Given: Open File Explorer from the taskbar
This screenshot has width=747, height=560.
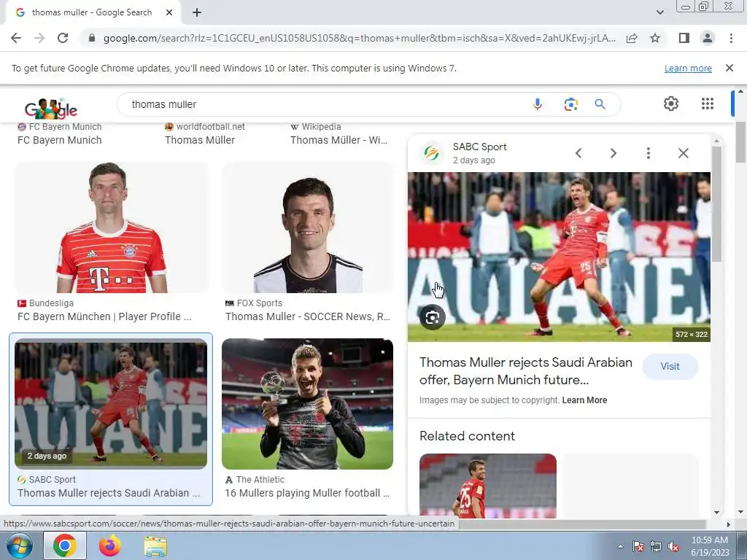Looking at the screenshot, I should pyautogui.click(x=155, y=546).
